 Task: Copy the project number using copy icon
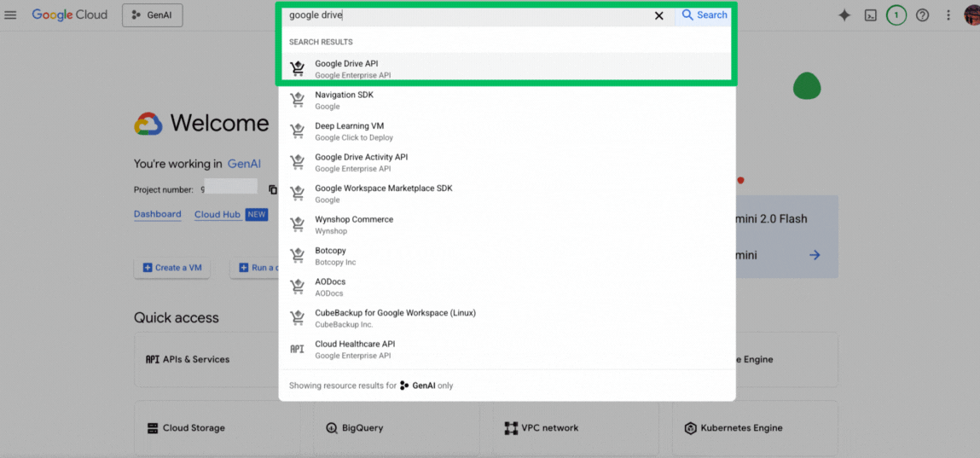pos(273,189)
